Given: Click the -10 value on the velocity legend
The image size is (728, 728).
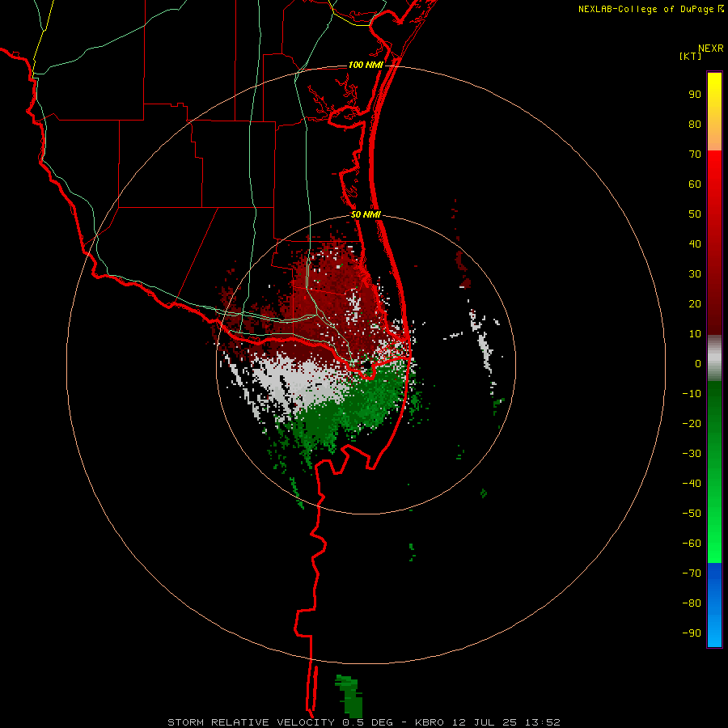Looking at the screenshot, I should point(692,394).
